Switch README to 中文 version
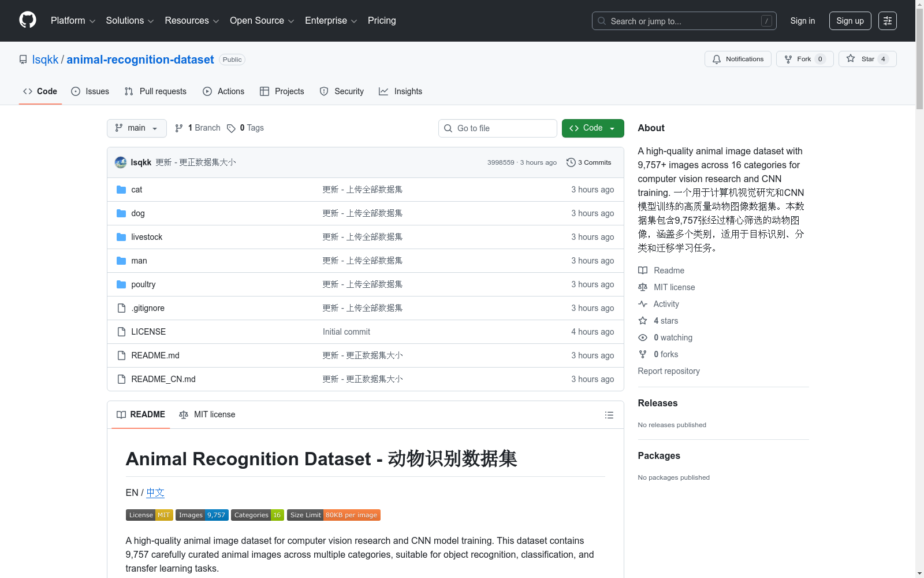 coord(155,492)
